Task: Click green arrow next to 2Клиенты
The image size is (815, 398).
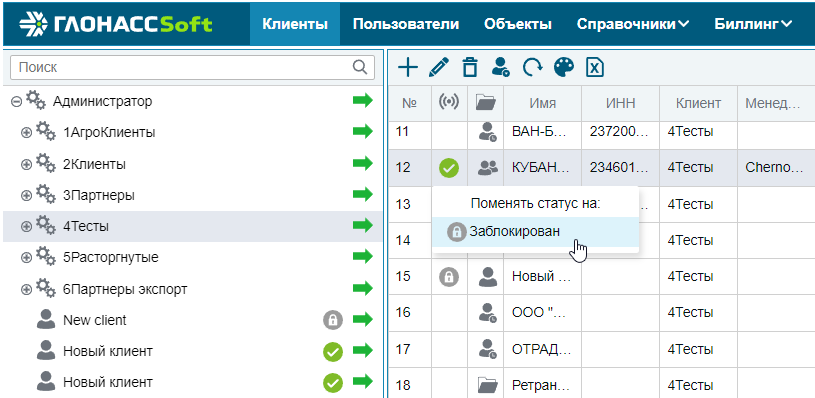Action: pyautogui.click(x=363, y=163)
